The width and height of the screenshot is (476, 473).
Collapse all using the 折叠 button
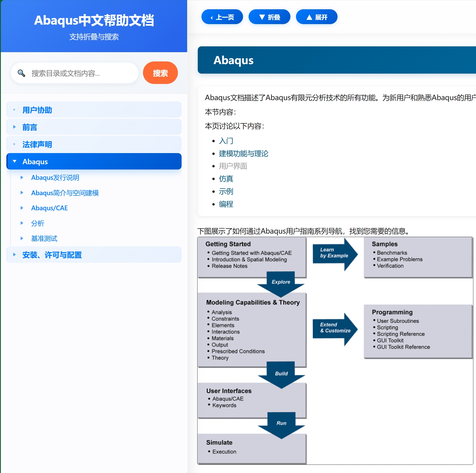coord(269,17)
